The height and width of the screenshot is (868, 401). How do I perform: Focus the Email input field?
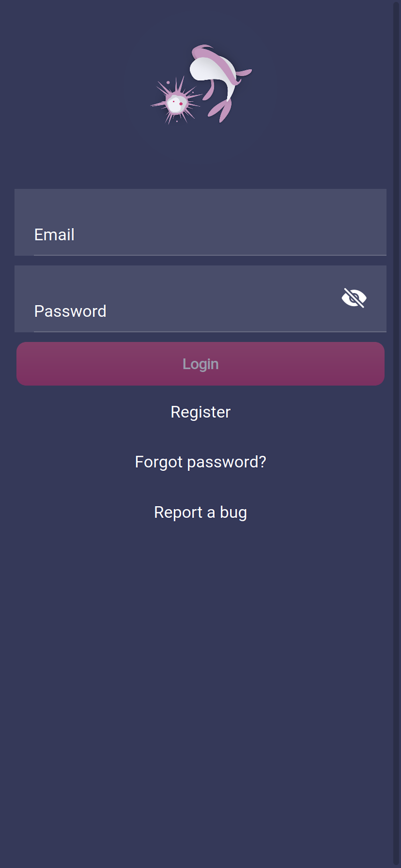coord(200,222)
